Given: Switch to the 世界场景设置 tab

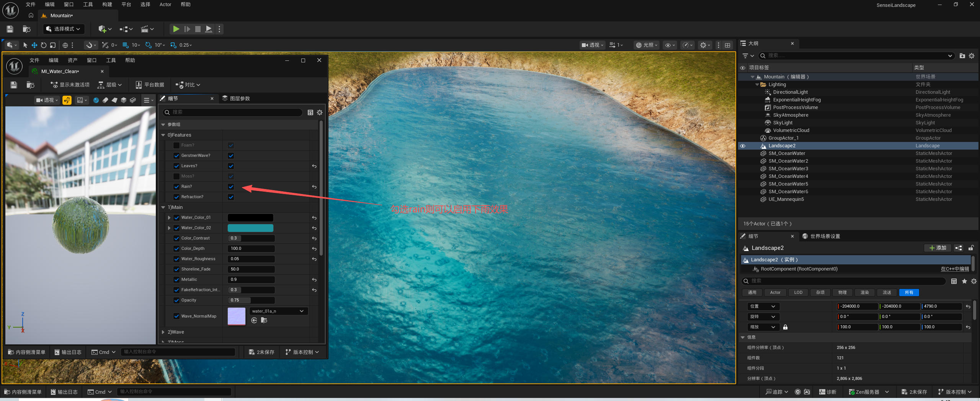Looking at the screenshot, I should 821,236.
